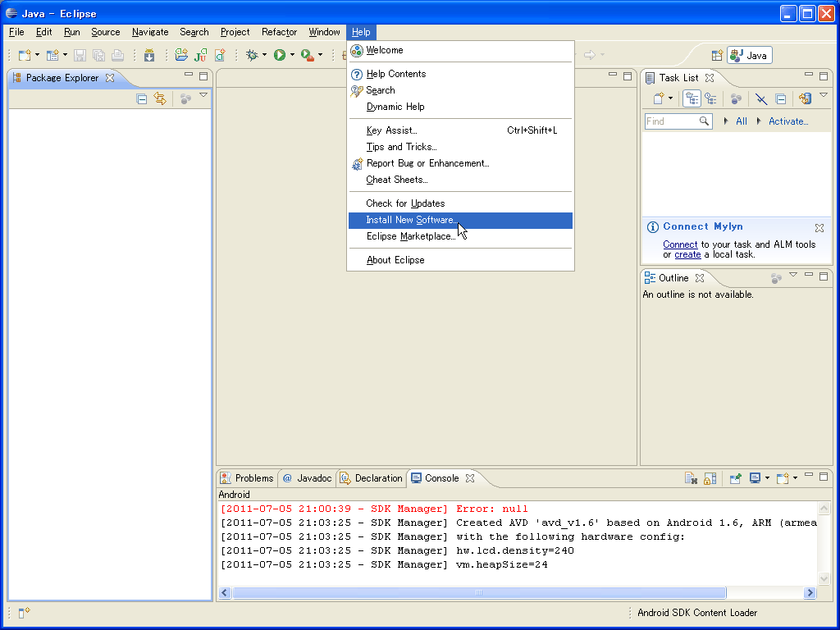
Task: Toggle Focus on Workweek in Task List
Action: [736, 98]
